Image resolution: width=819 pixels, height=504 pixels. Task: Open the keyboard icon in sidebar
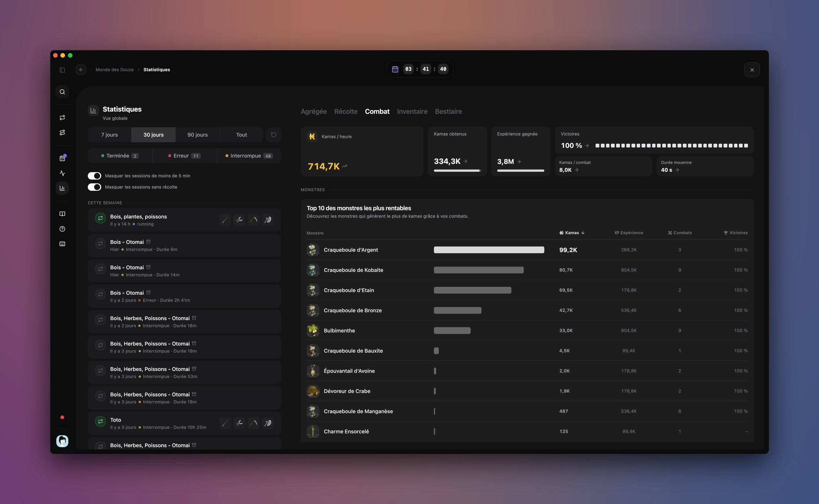(x=62, y=244)
